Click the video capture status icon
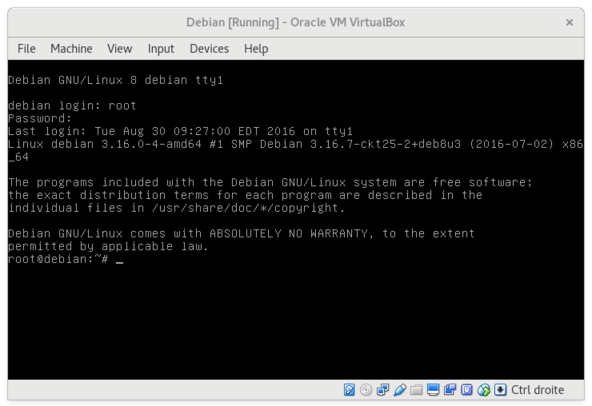Screen dimensions: 592x406 tap(450, 389)
